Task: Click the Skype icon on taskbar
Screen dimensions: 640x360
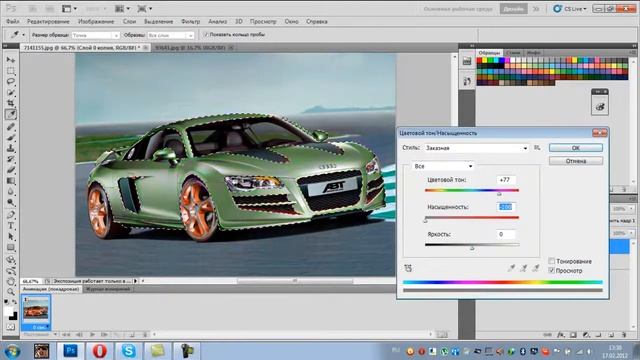Action: (x=129, y=351)
